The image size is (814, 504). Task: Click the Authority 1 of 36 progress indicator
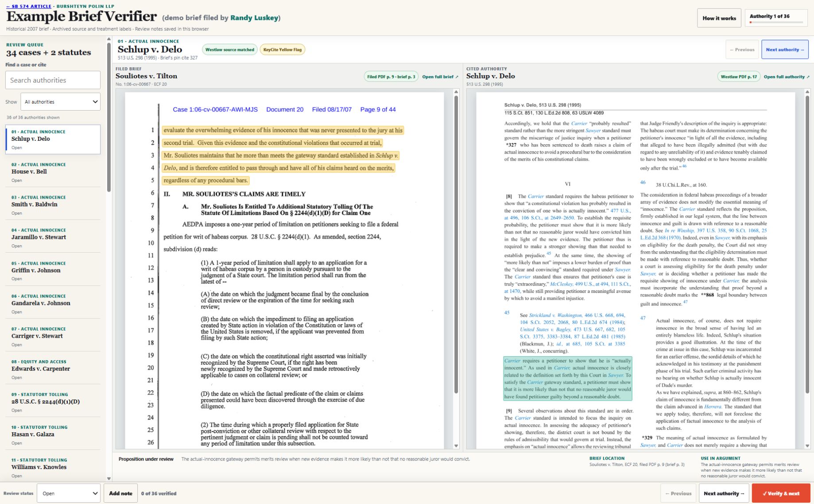click(776, 18)
